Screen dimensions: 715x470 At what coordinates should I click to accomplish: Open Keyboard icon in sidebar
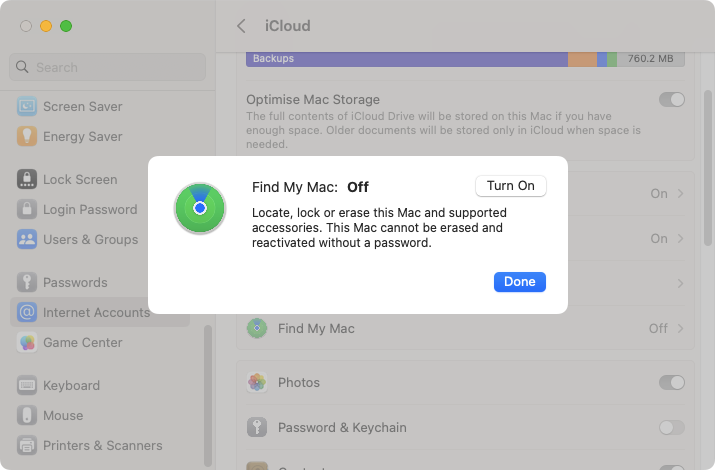27,385
